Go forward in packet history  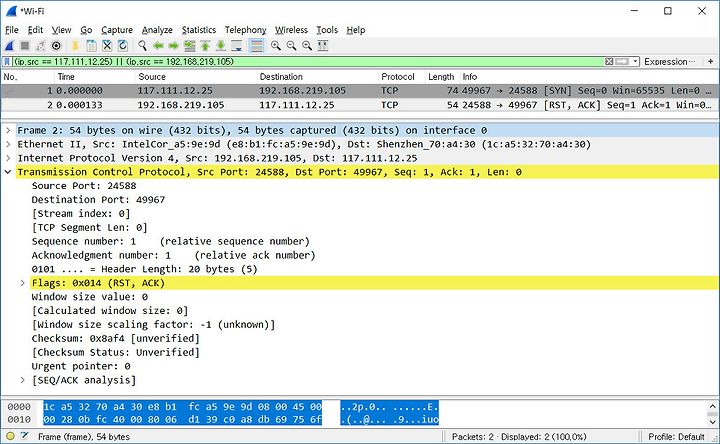[174, 45]
